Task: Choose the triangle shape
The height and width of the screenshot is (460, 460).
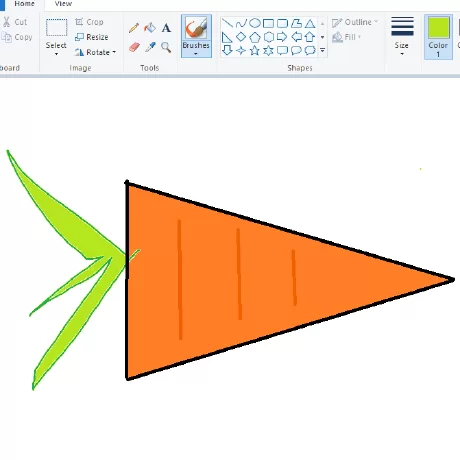Action: (310, 23)
